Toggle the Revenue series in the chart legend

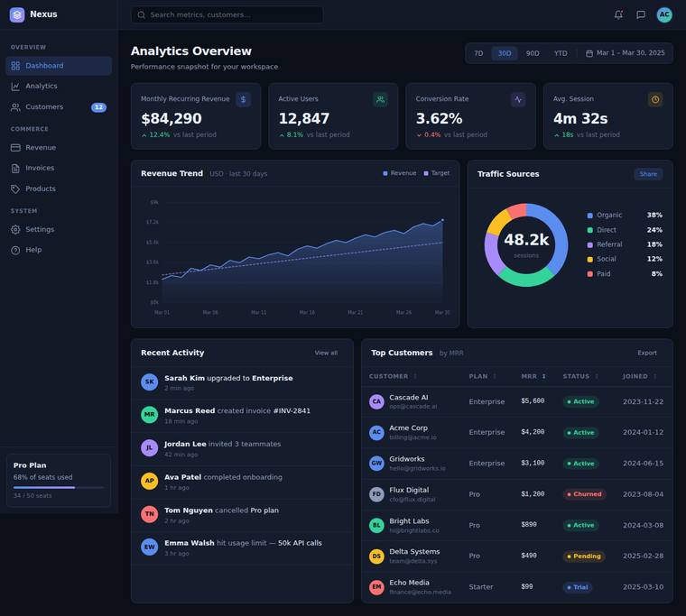pos(400,173)
